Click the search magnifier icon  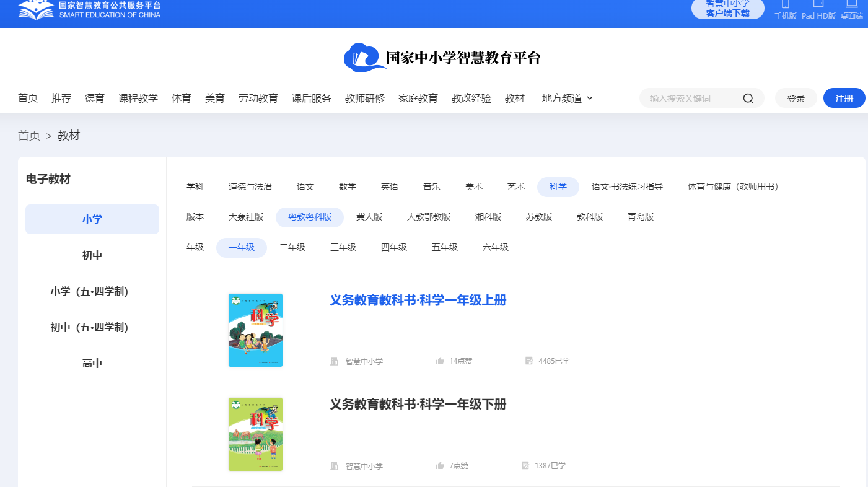(748, 98)
